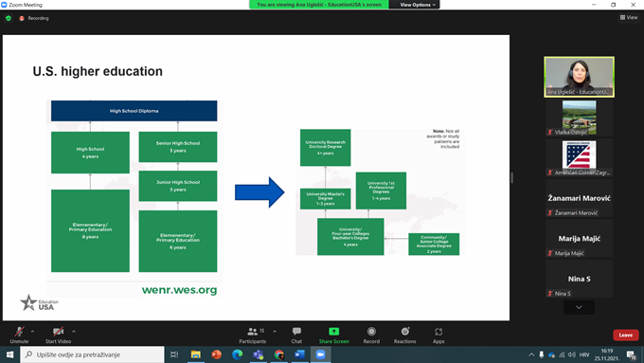The width and height of the screenshot is (644, 363).
Task: Select Ana Uglešić's video thumbnail
Action: [579, 77]
